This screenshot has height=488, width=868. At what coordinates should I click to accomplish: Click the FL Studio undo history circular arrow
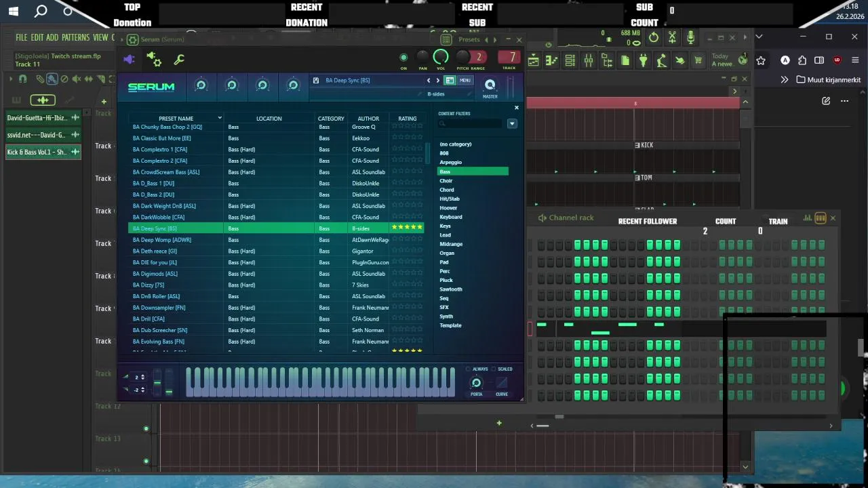tap(654, 37)
